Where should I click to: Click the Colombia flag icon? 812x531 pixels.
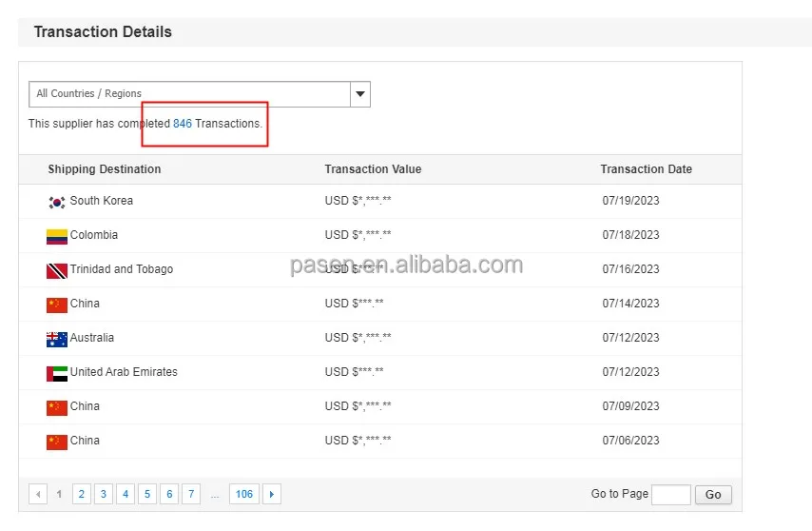coord(56,236)
